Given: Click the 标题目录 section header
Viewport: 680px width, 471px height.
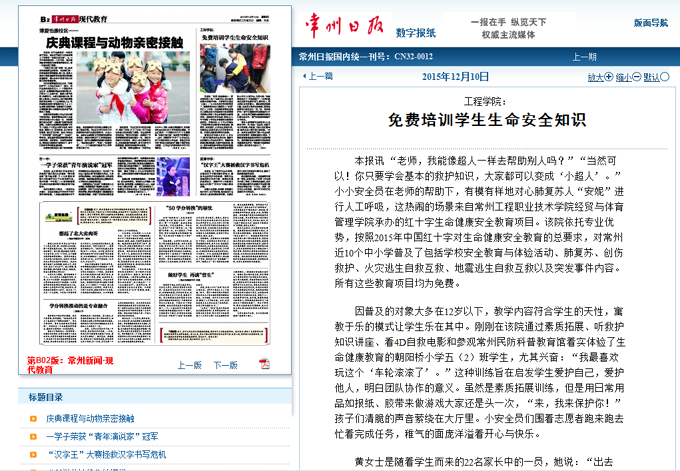Looking at the screenshot, I should point(46,397).
